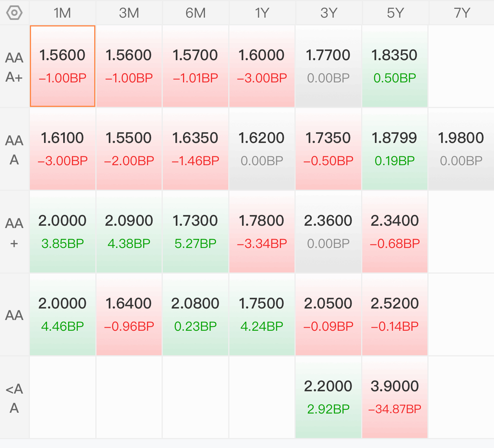Screen dimensions: 494x448
Task: Click AAA 1M cell with -3.00BP
Action: [x=62, y=149]
